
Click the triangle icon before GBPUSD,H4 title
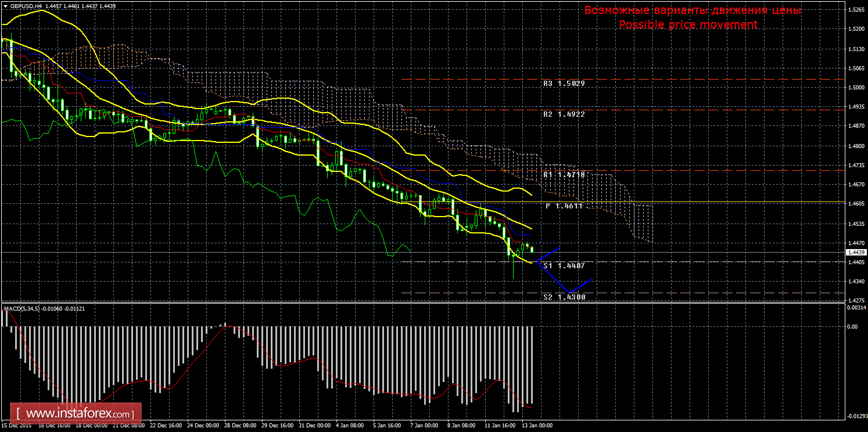5,5
